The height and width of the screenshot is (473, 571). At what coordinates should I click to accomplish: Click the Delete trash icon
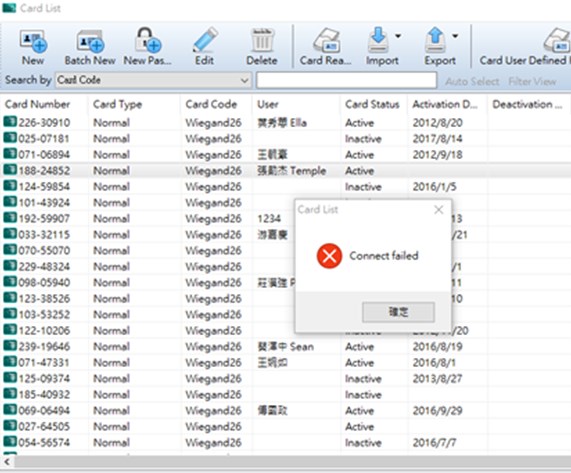261,40
